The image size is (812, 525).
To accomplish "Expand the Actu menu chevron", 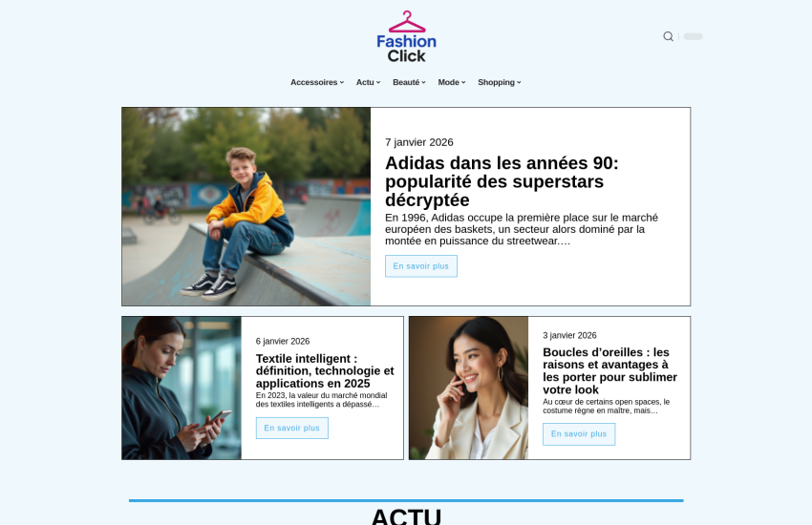I will [378, 82].
